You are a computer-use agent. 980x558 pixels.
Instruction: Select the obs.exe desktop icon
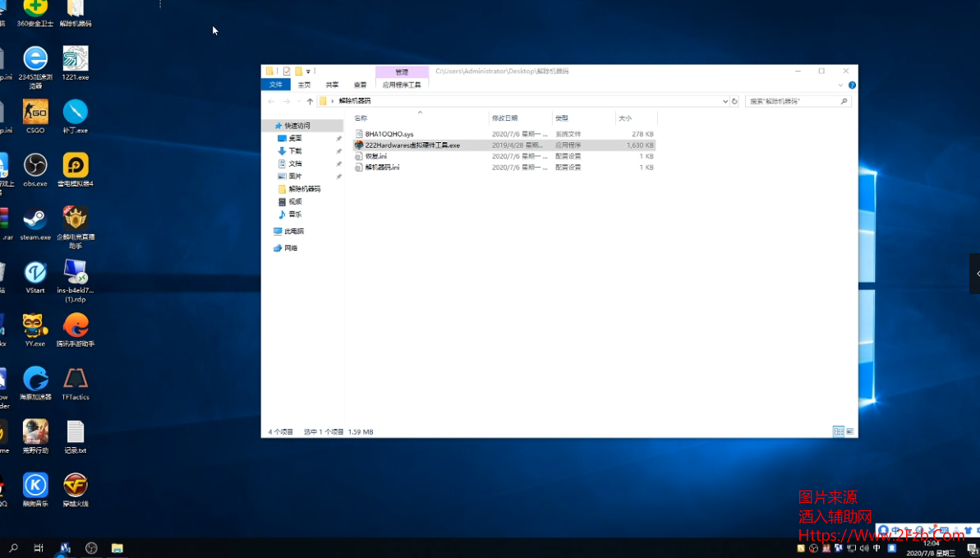(35, 169)
